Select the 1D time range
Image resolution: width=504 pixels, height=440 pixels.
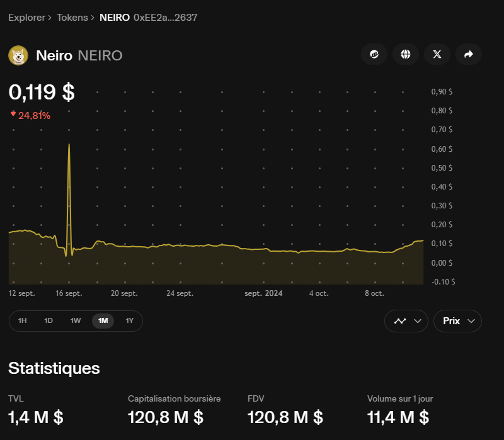[49, 321]
